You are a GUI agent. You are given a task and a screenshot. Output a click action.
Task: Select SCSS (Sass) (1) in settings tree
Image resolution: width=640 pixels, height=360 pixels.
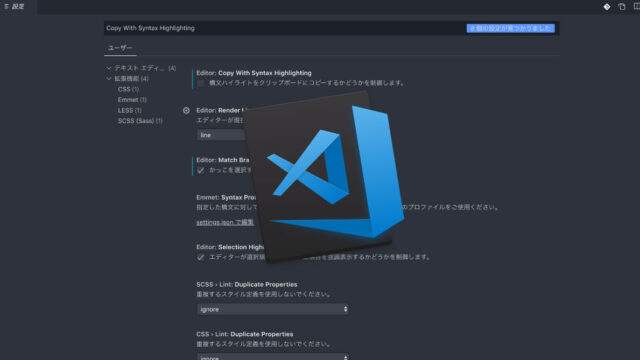point(140,121)
